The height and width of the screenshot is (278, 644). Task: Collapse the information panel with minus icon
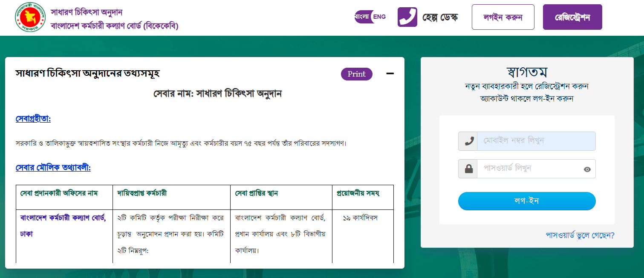[390, 74]
